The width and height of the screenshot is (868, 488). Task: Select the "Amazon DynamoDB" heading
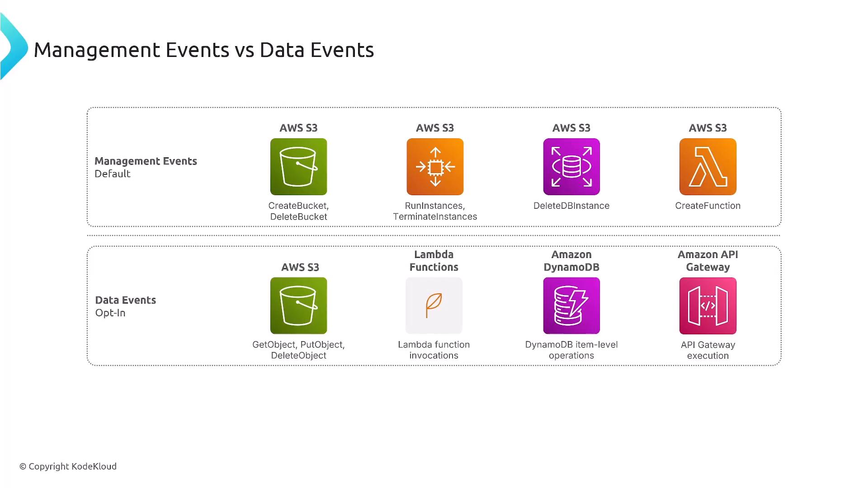click(571, 261)
